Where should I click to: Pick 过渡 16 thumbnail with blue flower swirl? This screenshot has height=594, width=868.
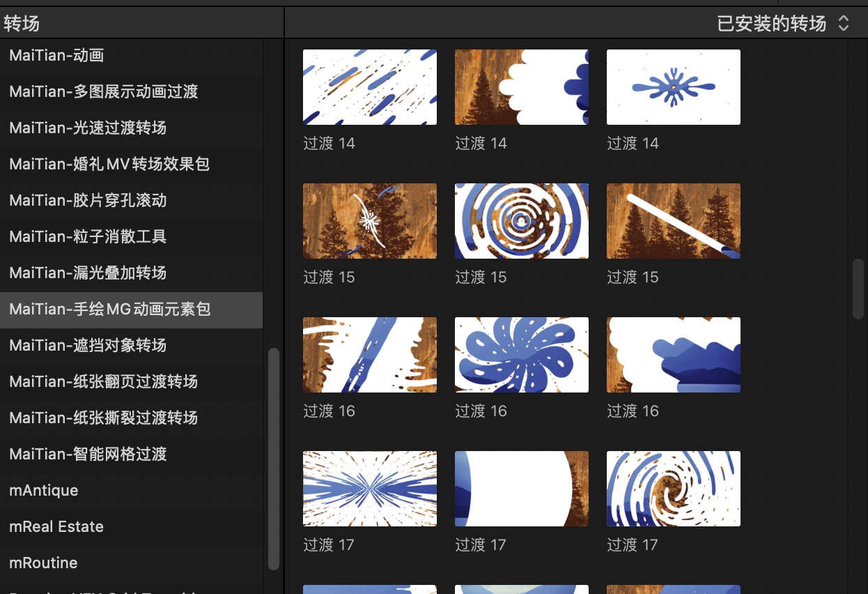pyautogui.click(x=522, y=355)
